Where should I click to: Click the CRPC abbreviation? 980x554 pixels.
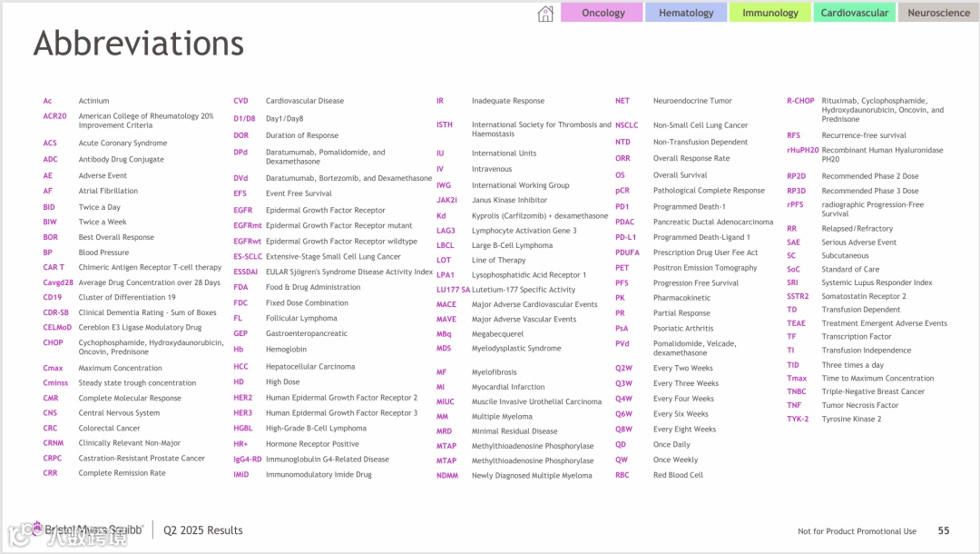point(52,459)
